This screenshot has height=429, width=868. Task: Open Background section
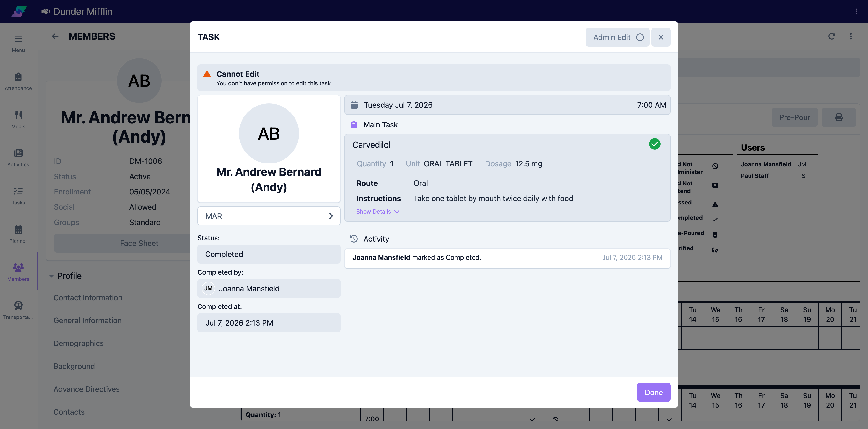(74, 366)
